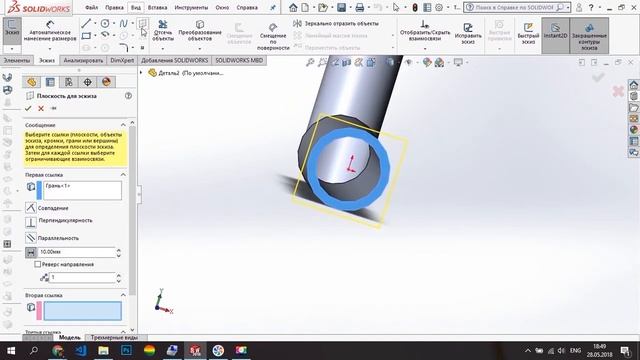
Task: Collapse the Первая ссылка section
Action: point(123,175)
